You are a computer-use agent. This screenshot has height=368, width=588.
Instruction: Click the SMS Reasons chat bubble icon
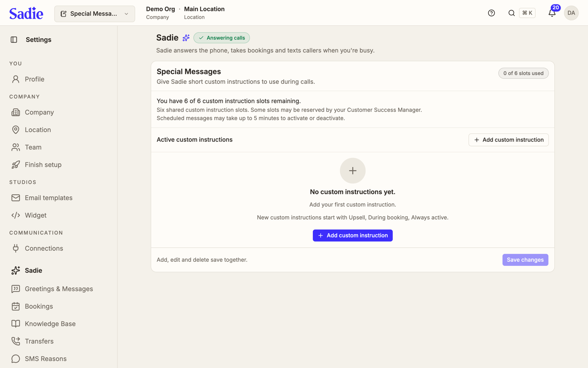[x=16, y=359]
